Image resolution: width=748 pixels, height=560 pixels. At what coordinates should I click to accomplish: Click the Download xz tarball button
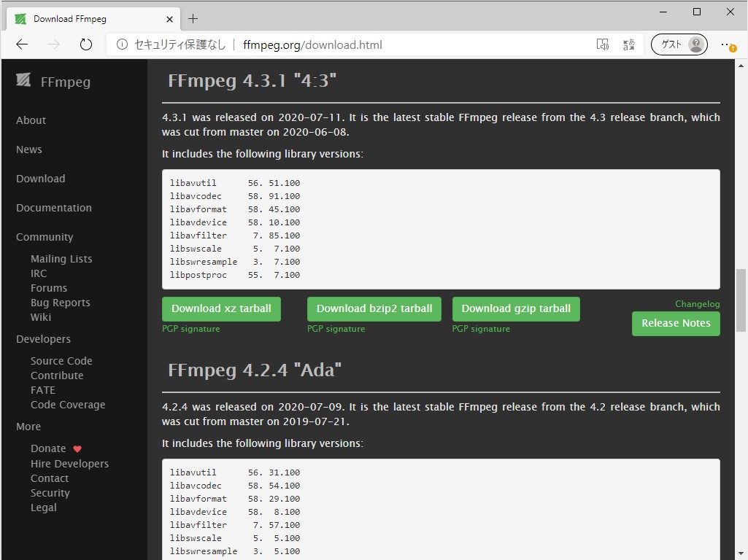click(x=221, y=308)
